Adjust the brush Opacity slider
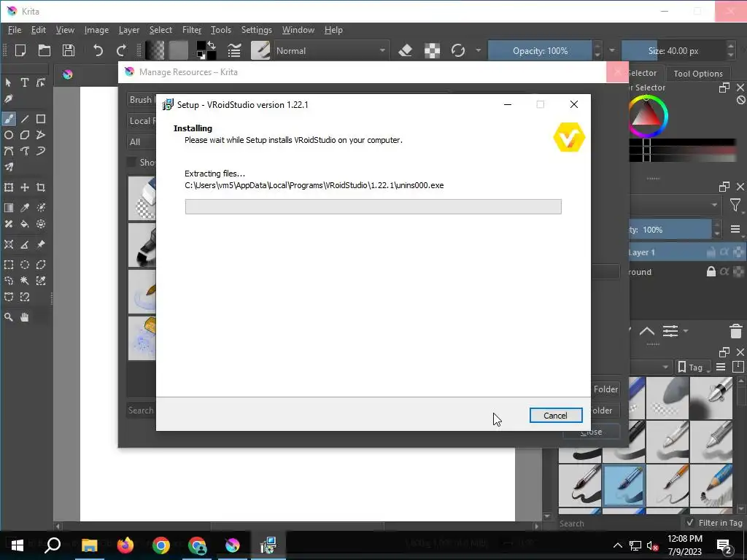The height and width of the screenshot is (560, 747). point(541,51)
